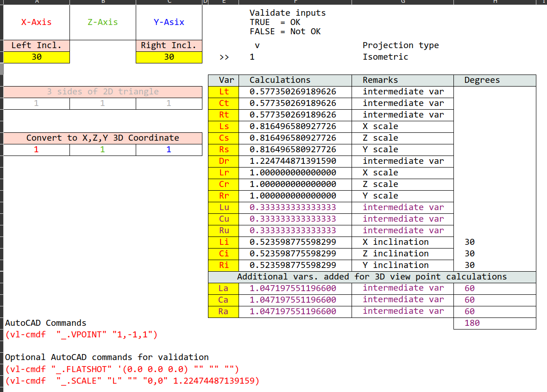This screenshot has height=392, width=547.
Task: Click the 'X inclination' remark cell
Action: [402, 242]
